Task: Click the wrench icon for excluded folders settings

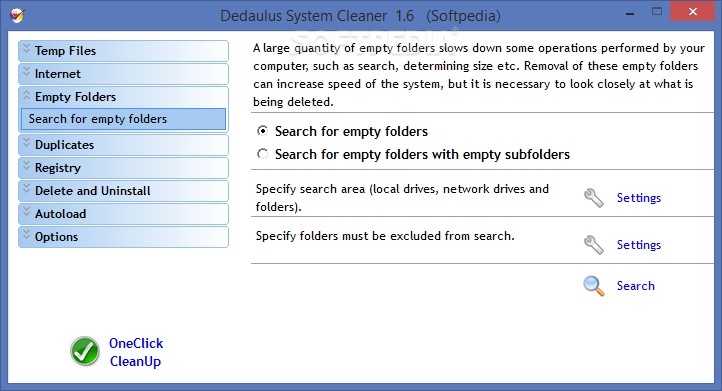Action: (x=594, y=245)
